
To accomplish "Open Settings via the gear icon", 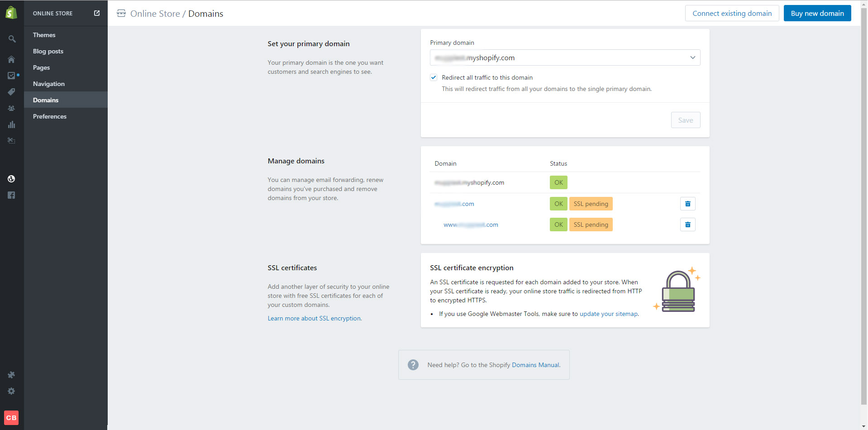I will tap(11, 391).
